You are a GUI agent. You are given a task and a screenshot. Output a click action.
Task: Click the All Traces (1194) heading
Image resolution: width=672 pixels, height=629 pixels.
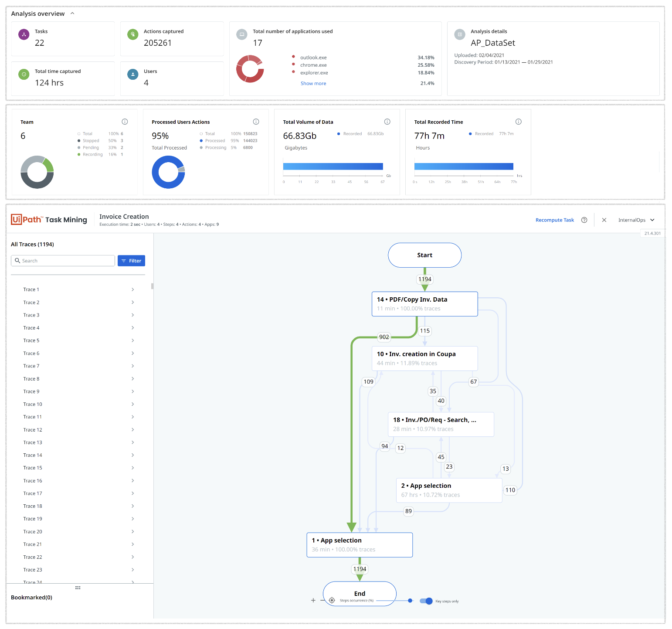[32, 245]
